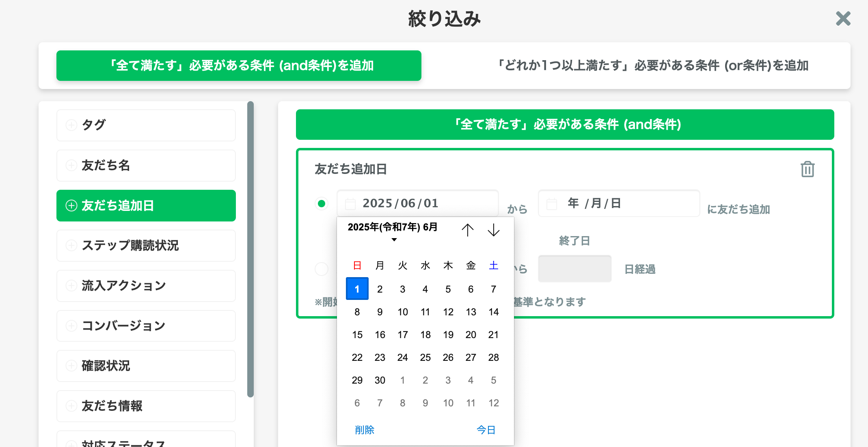Select June 15 in the calendar
Screen dimensions: 868x447
coord(357,334)
